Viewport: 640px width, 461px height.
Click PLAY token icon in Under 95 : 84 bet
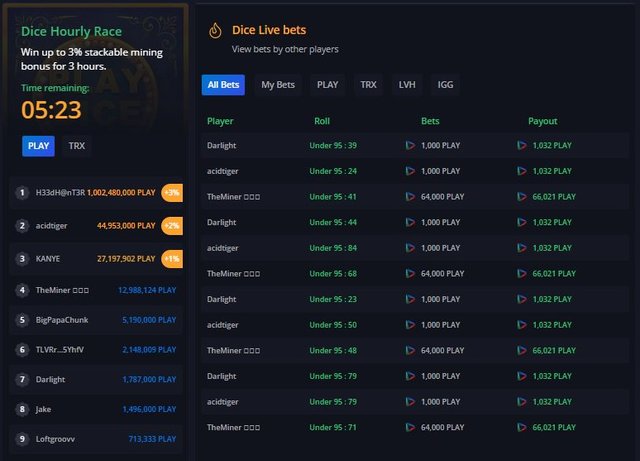point(410,248)
